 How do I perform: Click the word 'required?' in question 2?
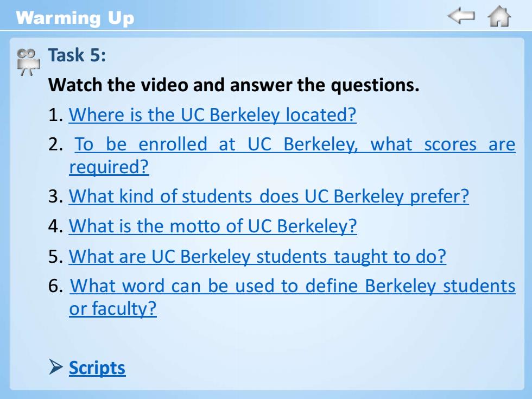[109, 167]
